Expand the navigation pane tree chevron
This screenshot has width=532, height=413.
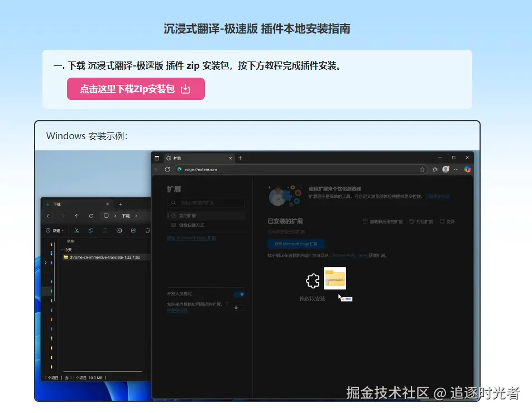46,263
